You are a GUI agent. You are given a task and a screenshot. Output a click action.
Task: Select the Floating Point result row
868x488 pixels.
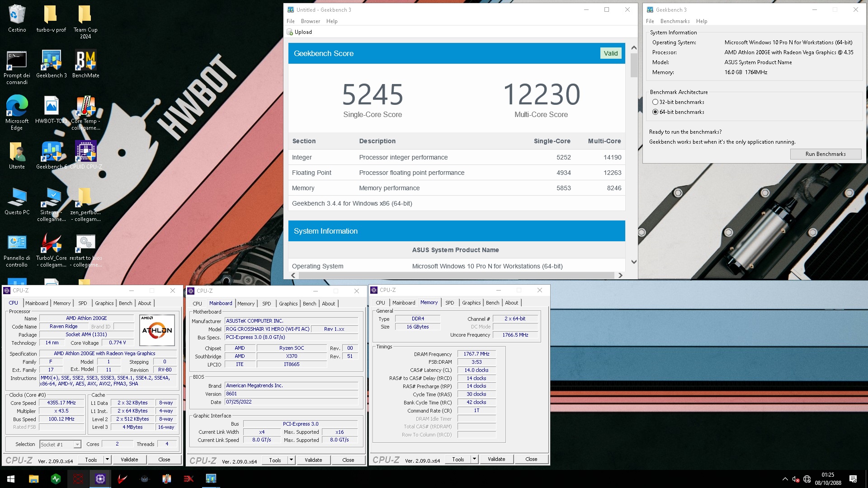point(457,173)
